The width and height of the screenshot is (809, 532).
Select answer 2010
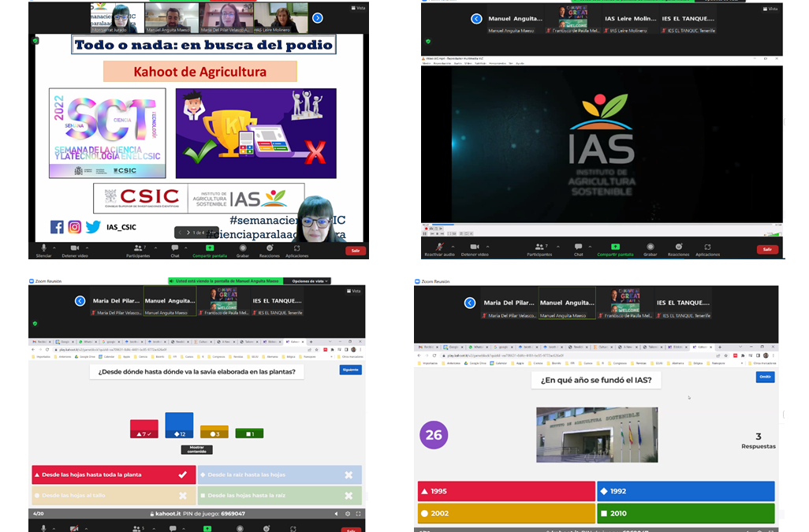686,513
